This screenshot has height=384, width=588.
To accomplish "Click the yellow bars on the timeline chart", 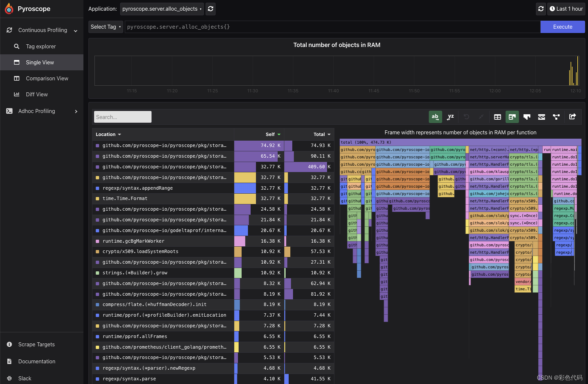I will [x=574, y=71].
